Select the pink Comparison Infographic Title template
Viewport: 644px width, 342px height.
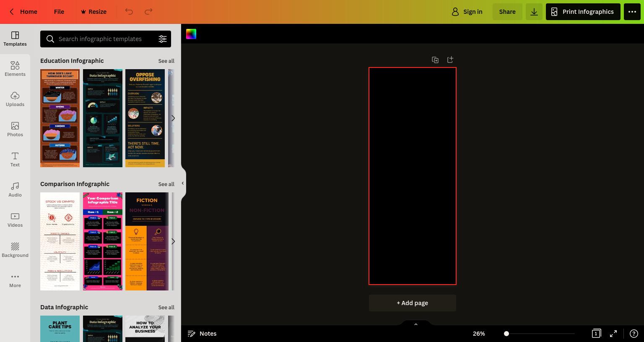pyautogui.click(x=103, y=241)
